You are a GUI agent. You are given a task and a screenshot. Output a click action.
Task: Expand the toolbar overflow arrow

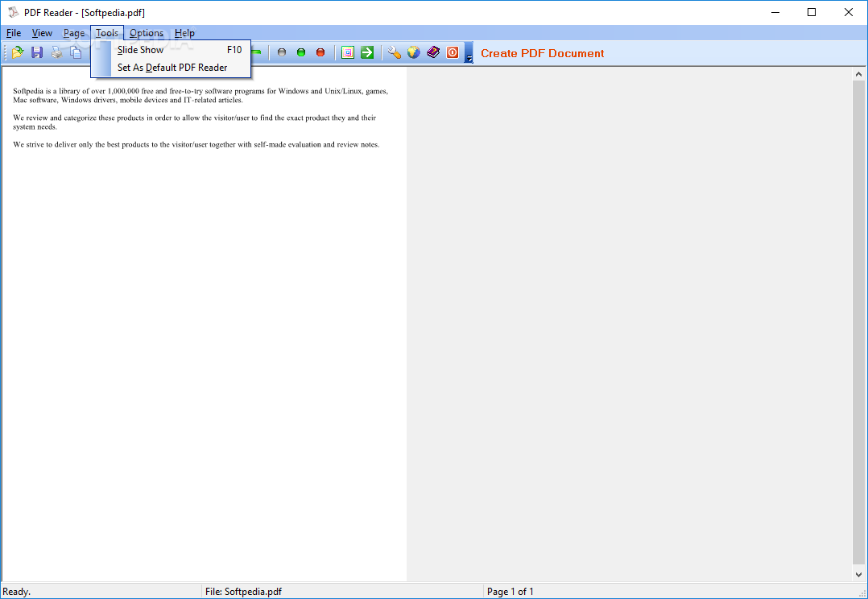(x=469, y=52)
